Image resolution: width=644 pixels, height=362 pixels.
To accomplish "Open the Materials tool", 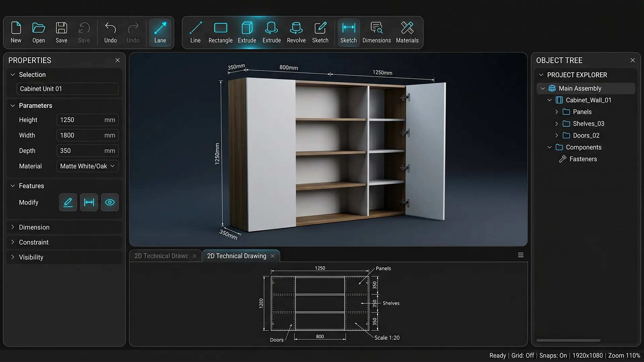I will tap(407, 33).
